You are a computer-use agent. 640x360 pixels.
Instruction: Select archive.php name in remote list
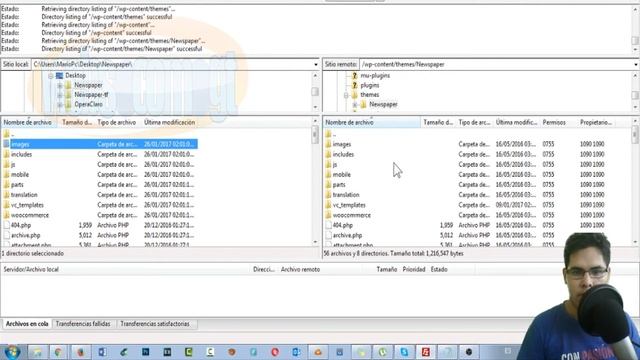pyautogui.click(x=347, y=236)
